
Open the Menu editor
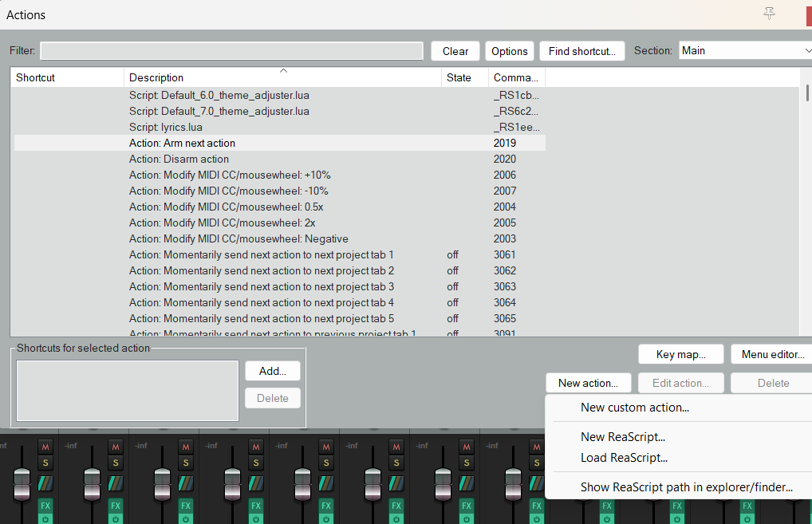point(772,354)
